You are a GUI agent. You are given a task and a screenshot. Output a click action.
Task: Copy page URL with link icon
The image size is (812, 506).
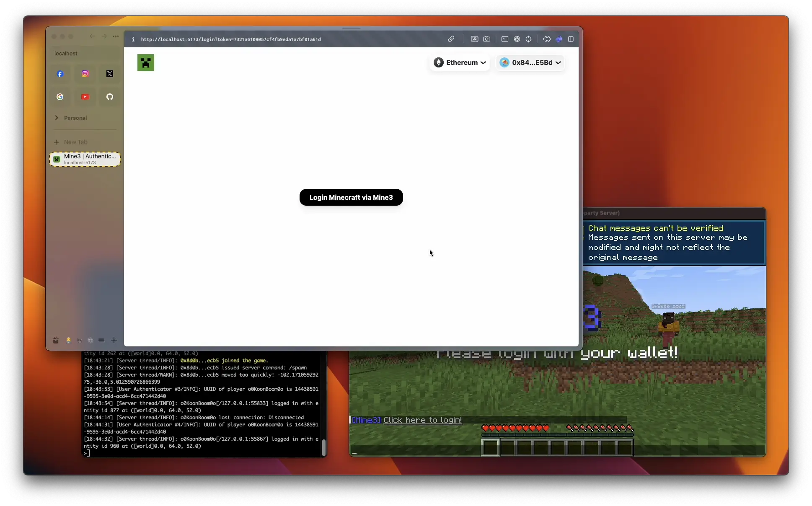(x=451, y=39)
